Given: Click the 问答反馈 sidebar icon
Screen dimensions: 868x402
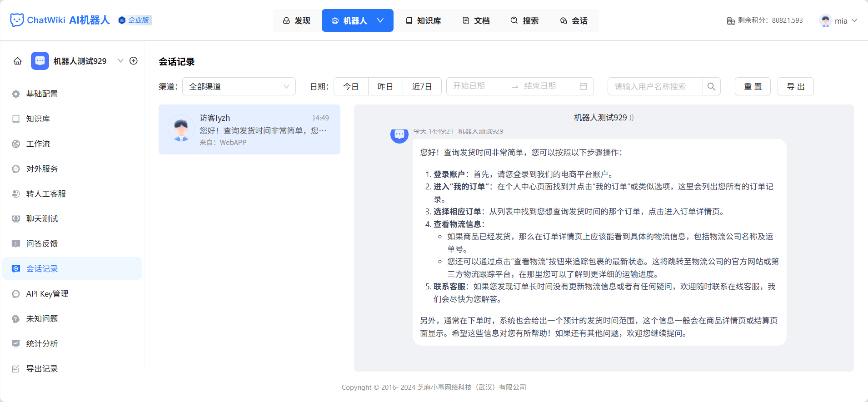Looking at the screenshot, I should (x=16, y=244).
